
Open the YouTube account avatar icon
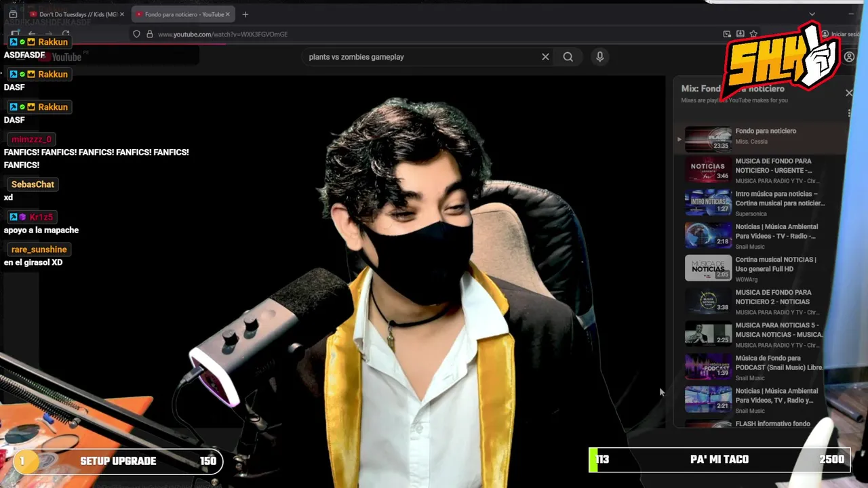849,58
